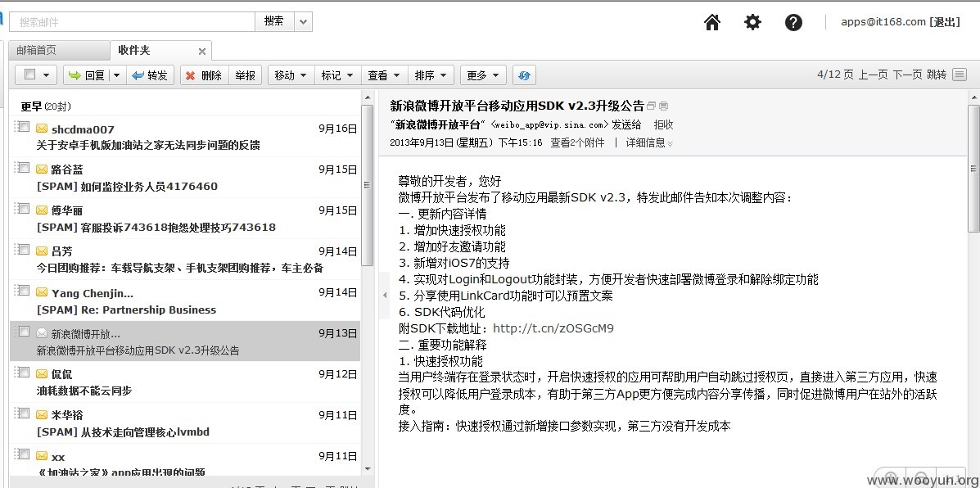Open the 排序 dropdown
Image resolution: width=980 pixels, height=488 pixels.
[431, 75]
